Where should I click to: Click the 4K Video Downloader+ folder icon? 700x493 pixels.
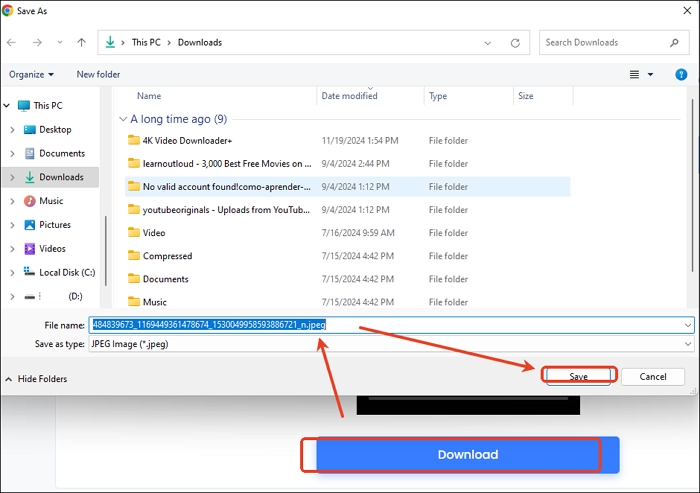[x=134, y=140]
